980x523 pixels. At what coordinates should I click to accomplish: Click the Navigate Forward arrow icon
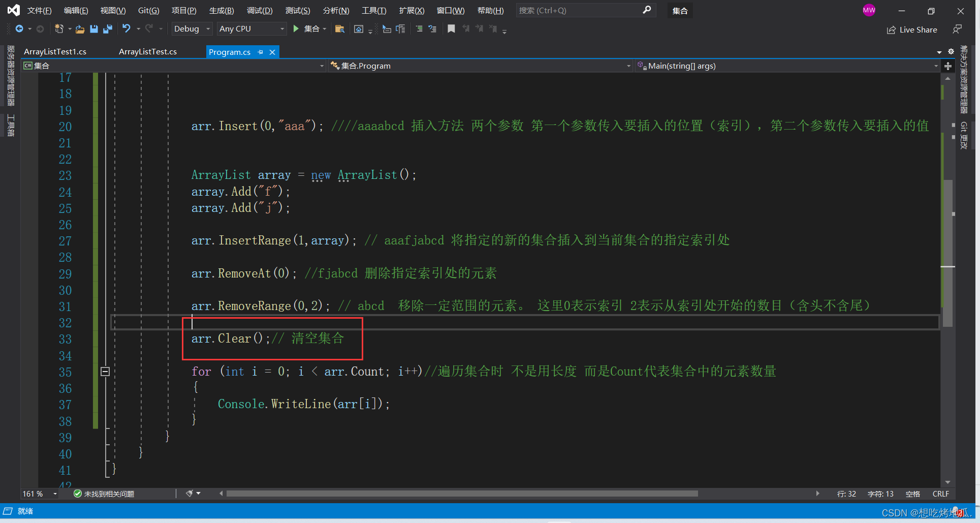pyautogui.click(x=40, y=29)
